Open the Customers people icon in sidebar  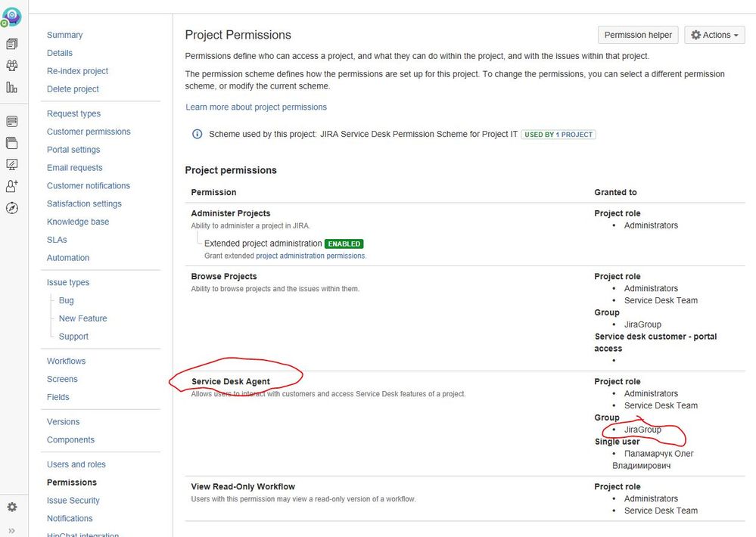pyautogui.click(x=12, y=66)
